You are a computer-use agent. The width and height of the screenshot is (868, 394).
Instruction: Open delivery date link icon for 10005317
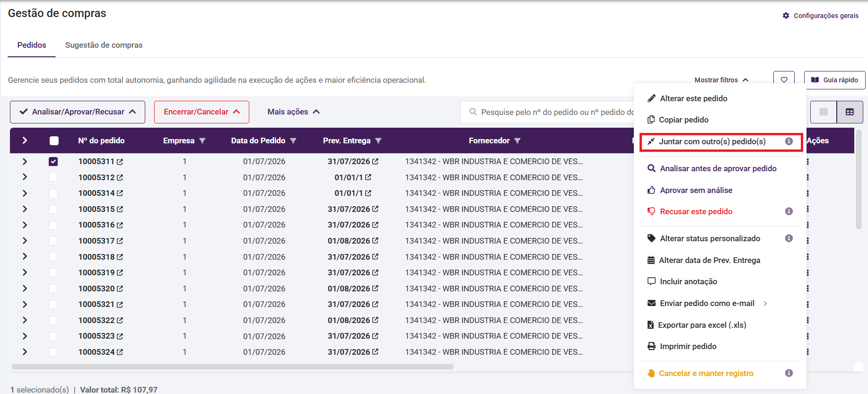(375, 241)
